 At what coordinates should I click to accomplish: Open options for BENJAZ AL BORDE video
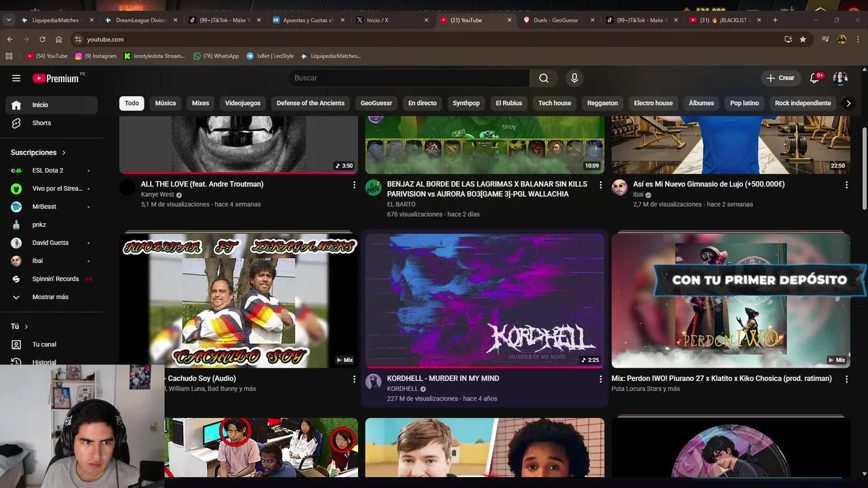tap(600, 184)
